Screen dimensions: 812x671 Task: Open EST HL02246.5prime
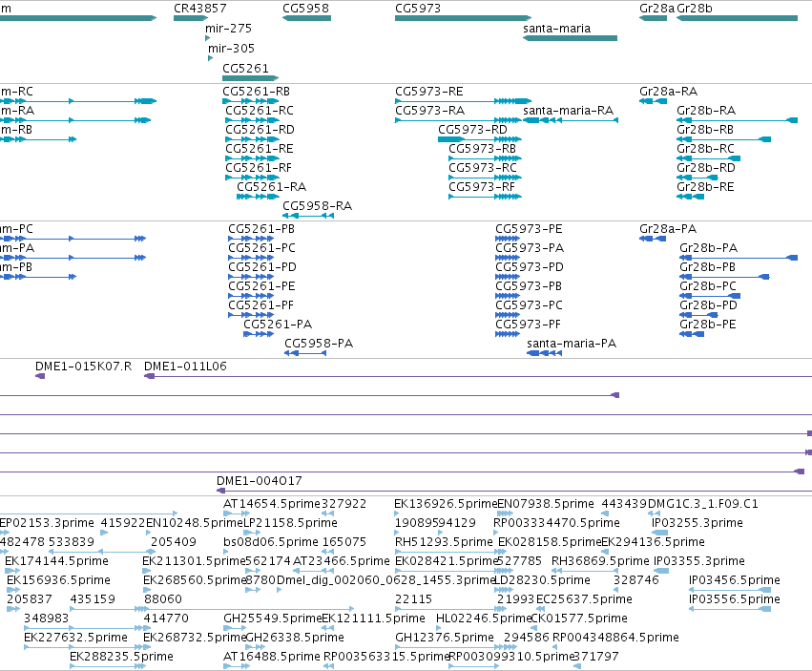484,619
